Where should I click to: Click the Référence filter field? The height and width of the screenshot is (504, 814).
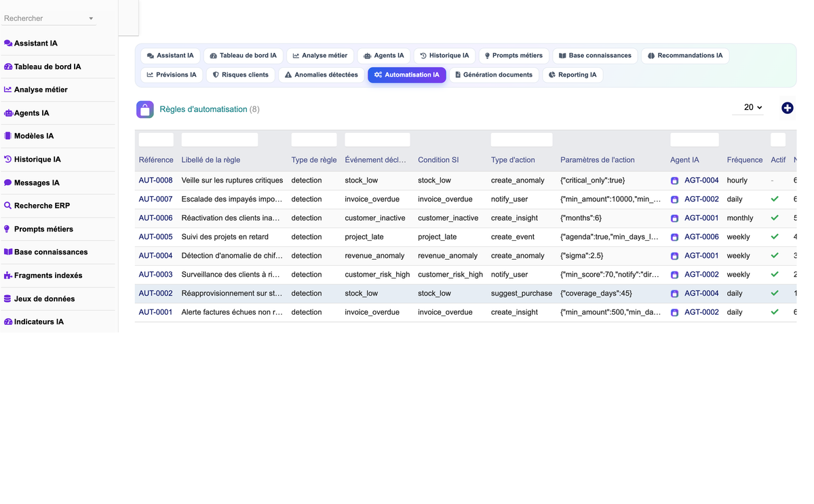tap(156, 140)
